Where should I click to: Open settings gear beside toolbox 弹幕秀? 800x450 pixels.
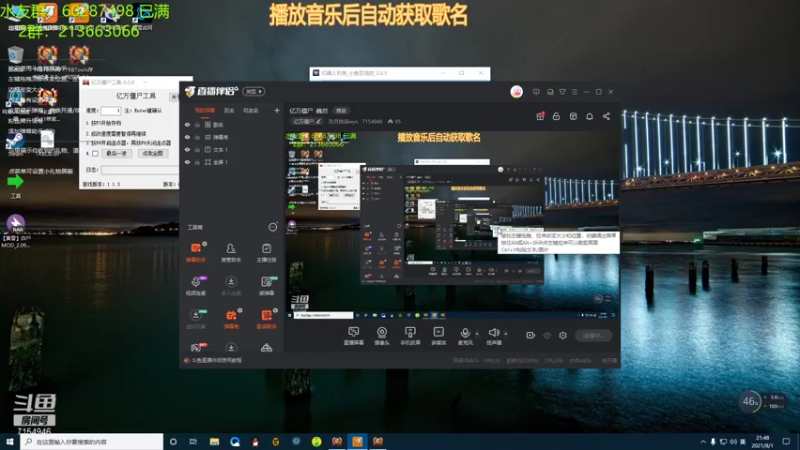pos(240,310)
